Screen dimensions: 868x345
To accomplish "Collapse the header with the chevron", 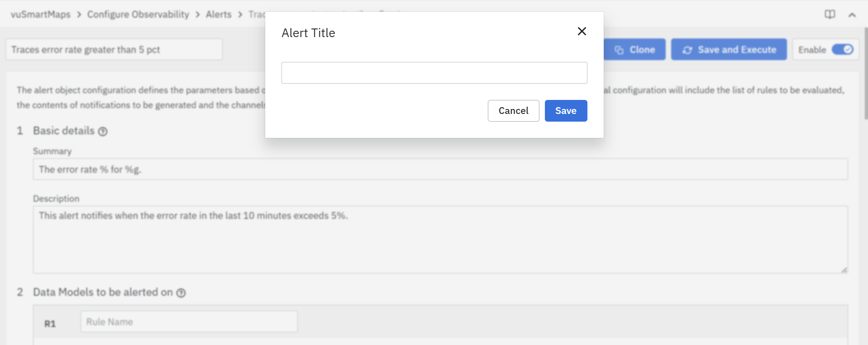I will [852, 15].
